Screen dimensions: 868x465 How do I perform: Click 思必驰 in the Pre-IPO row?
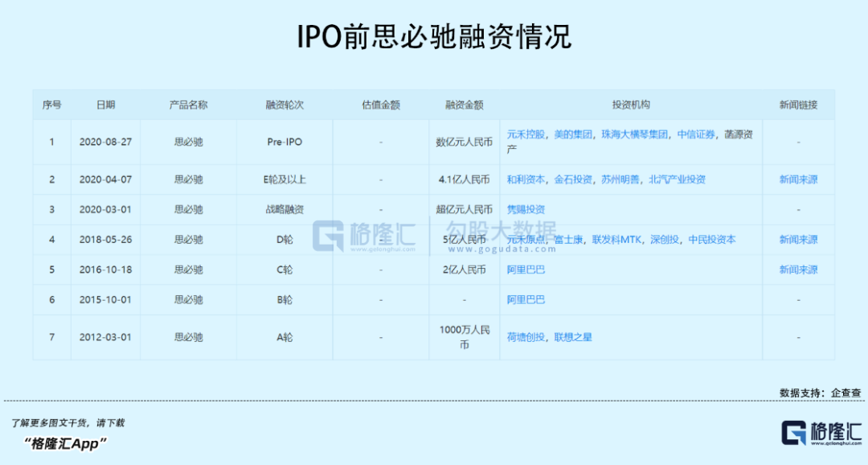(188, 142)
